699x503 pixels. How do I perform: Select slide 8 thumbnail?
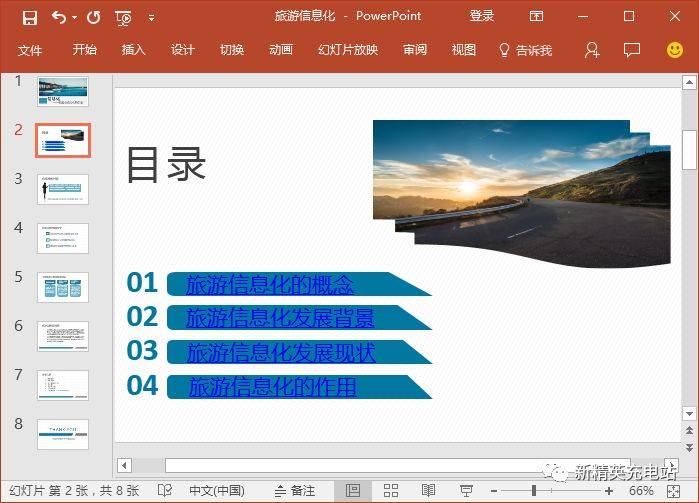63,434
